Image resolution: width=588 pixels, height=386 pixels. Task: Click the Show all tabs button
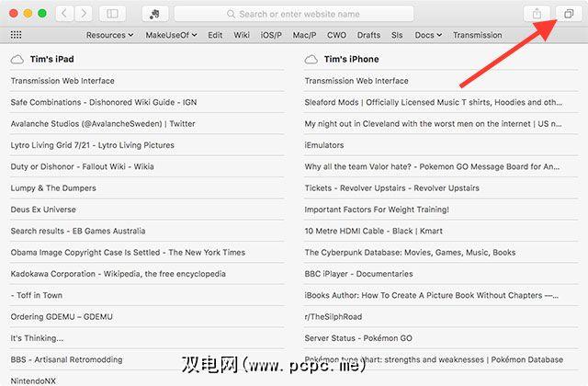tap(569, 14)
